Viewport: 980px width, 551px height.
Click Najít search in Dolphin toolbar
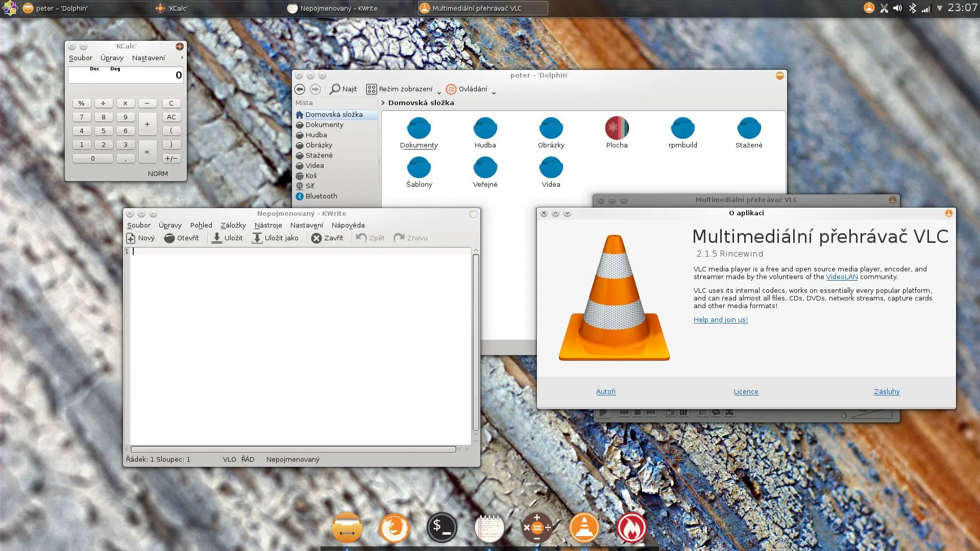coord(344,89)
